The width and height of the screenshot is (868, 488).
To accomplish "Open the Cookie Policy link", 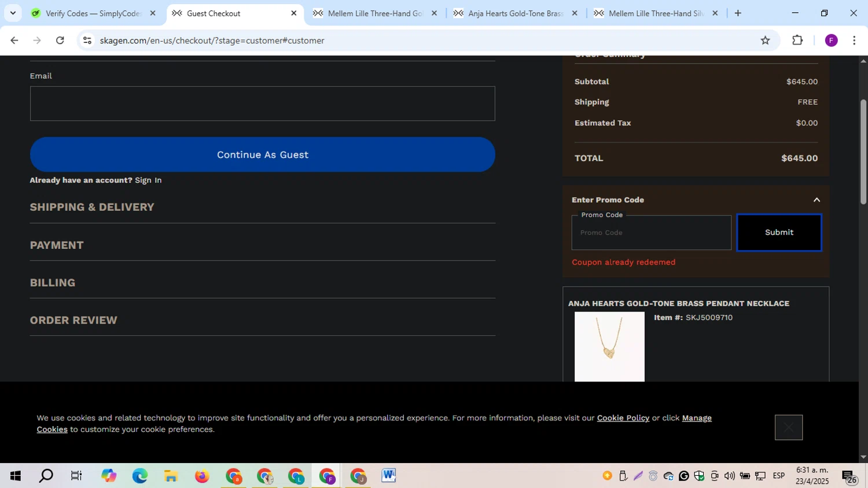I will 623,418.
